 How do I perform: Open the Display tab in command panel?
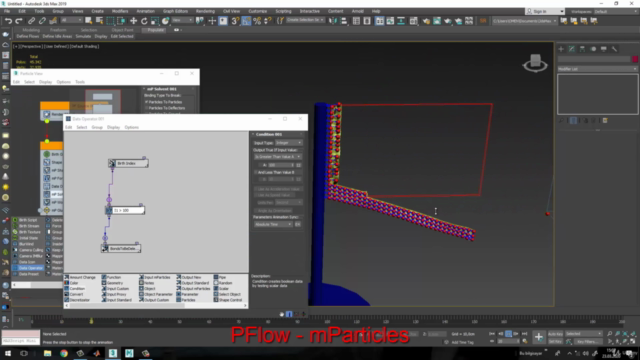pos(604,49)
